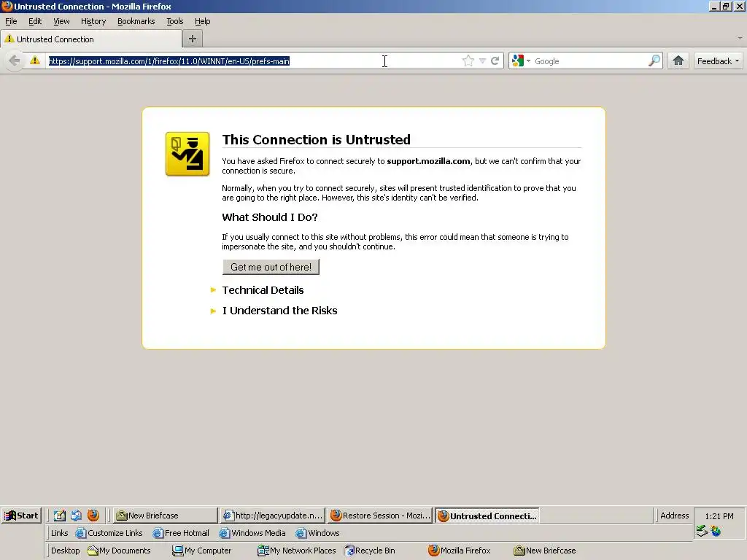The image size is (747, 560).
Task: Open the Edit menu
Action: (35, 21)
